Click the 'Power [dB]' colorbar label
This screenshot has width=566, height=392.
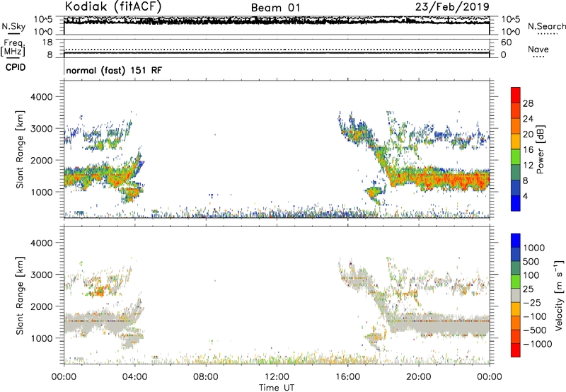(541, 149)
